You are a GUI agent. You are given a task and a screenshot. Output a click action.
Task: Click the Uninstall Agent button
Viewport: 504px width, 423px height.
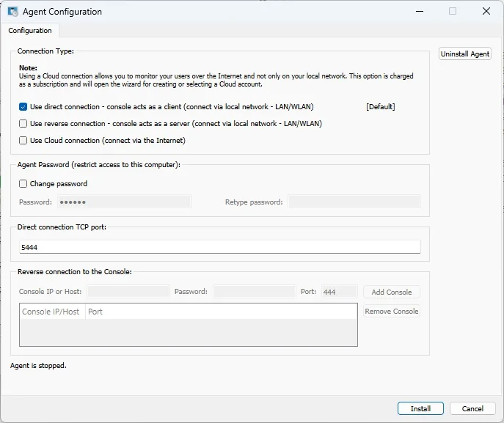(465, 54)
